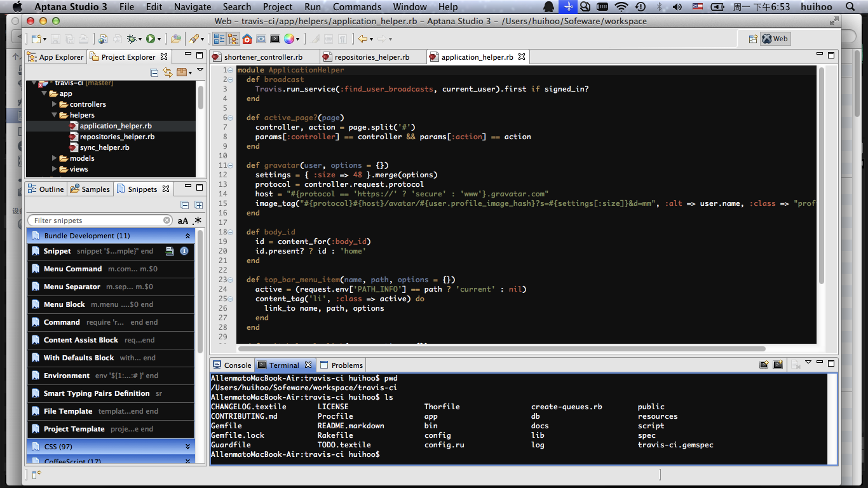The width and height of the screenshot is (868, 488).
Task: Select the Web perspective button
Action: pos(775,39)
